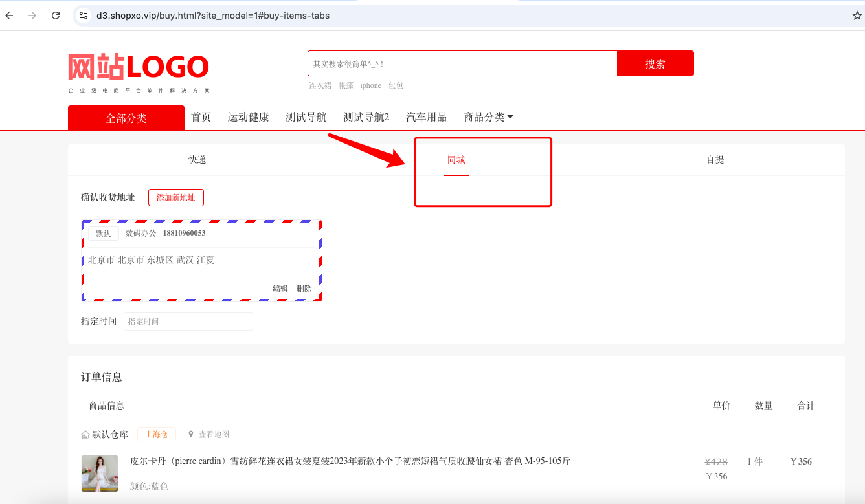Open the 皮尔卡丹 dress product title link
The width and height of the screenshot is (865, 504).
(x=350, y=461)
